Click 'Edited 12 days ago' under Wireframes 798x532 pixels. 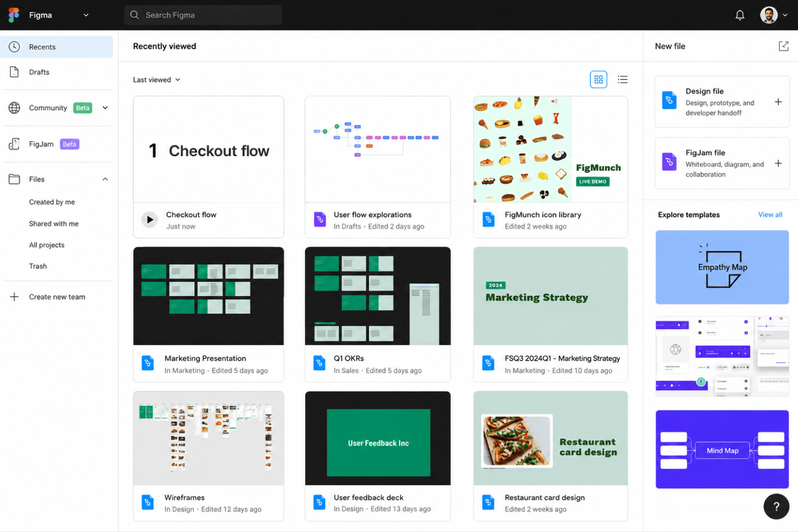[x=231, y=509]
